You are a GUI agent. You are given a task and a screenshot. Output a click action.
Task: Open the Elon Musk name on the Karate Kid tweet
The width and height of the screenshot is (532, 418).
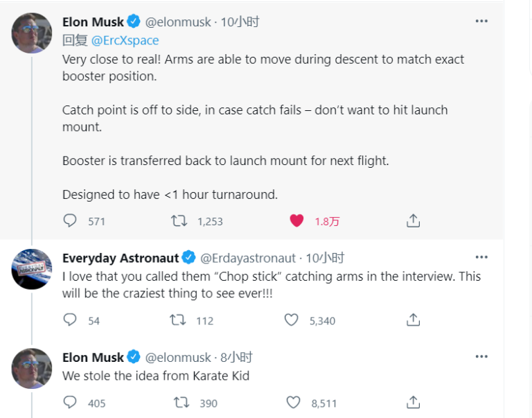pyautogui.click(x=93, y=357)
